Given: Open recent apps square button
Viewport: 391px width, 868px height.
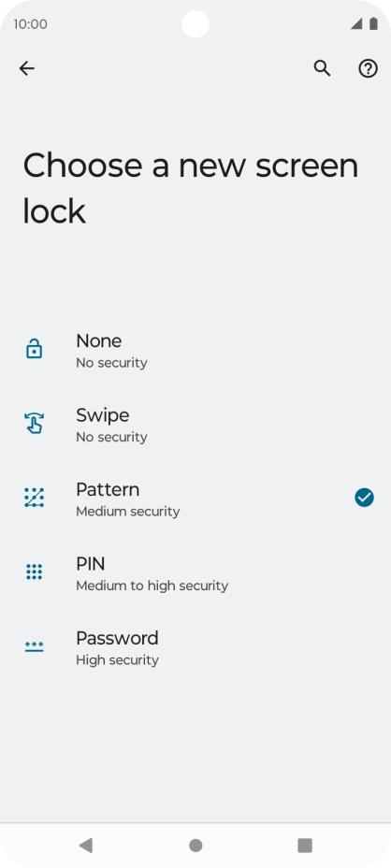Looking at the screenshot, I should tap(305, 846).
